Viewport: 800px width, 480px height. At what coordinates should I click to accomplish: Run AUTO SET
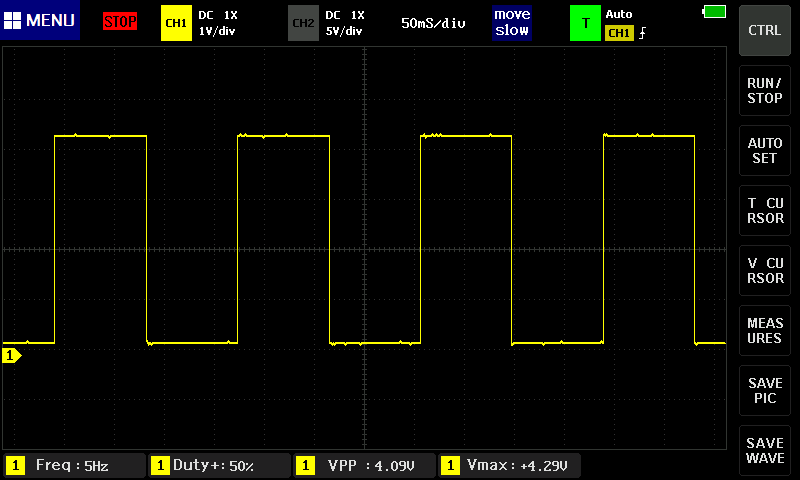(765, 150)
